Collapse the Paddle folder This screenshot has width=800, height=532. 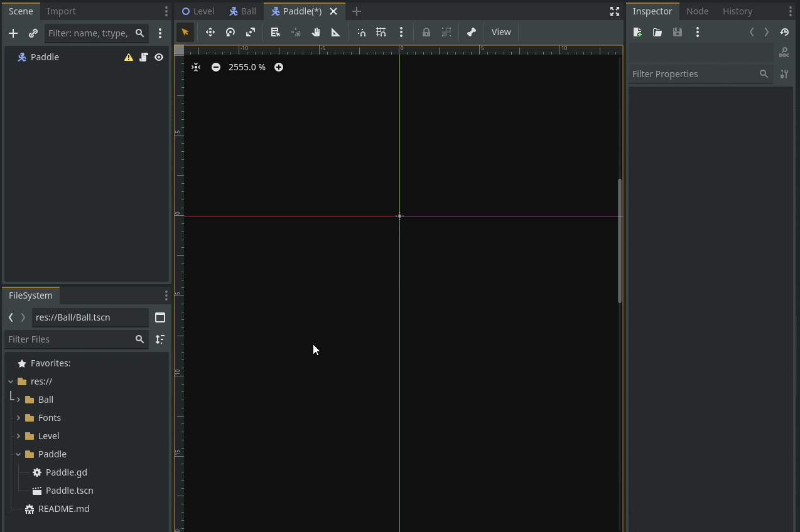[18, 454]
